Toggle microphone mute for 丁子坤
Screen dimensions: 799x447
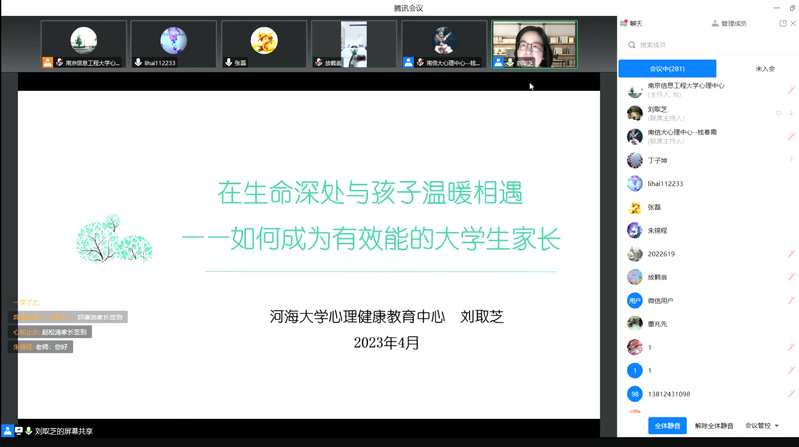click(790, 160)
